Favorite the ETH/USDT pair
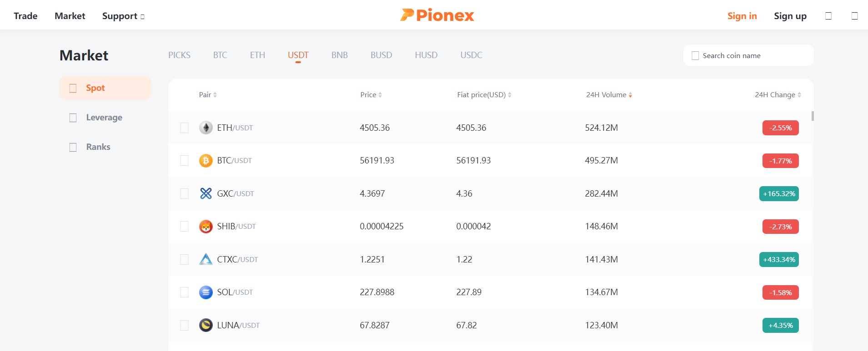This screenshot has height=351, width=868. pos(184,128)
